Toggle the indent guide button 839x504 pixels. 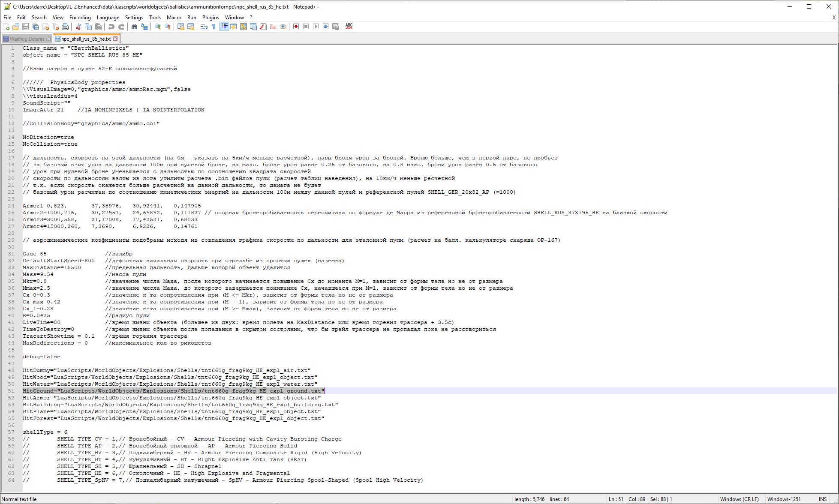(224, 27)
